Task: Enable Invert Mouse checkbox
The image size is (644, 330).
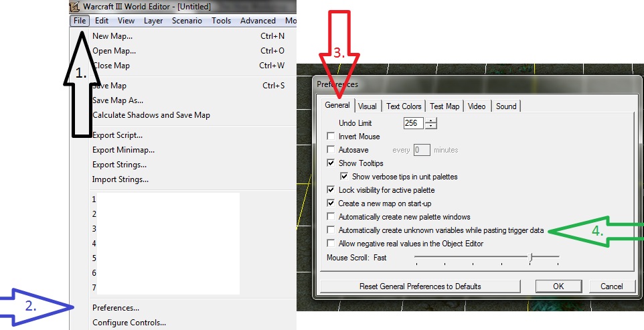Action: point(331,137)
